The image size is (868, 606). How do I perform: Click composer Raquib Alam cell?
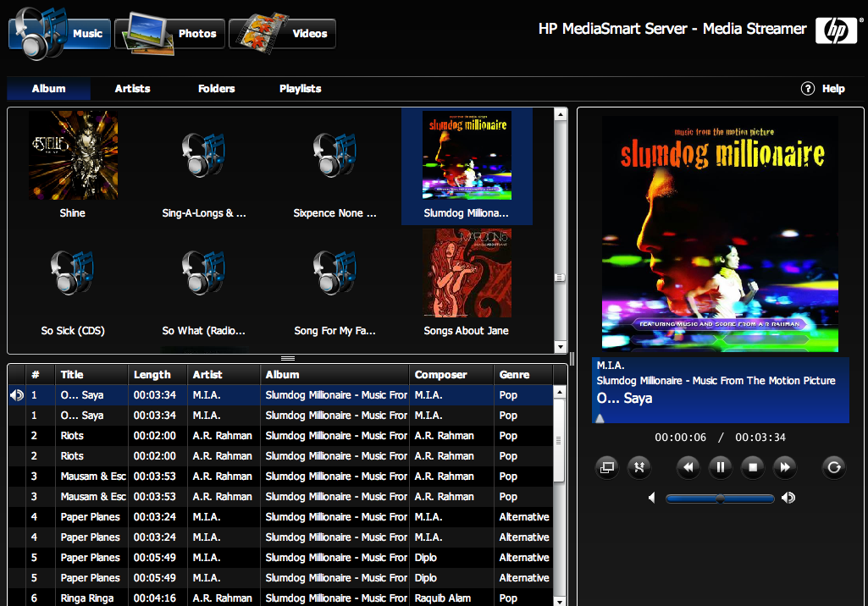pyautogui.click(x=443, y=598)
